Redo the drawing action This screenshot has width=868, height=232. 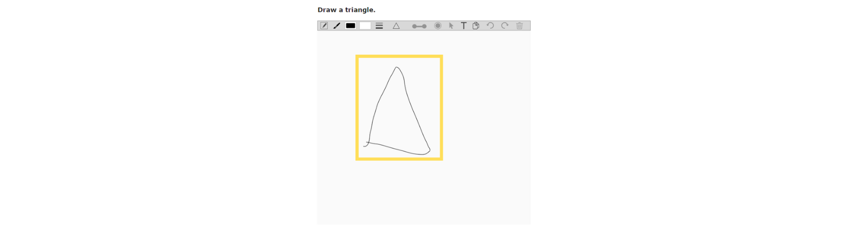505,26
